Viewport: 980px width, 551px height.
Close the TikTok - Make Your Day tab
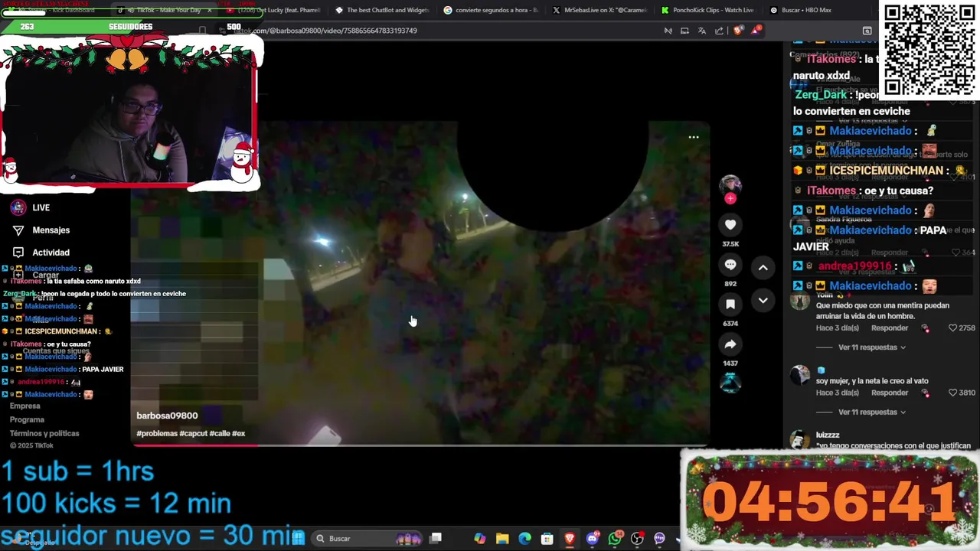pyautogui.click(x=210, y=10)
